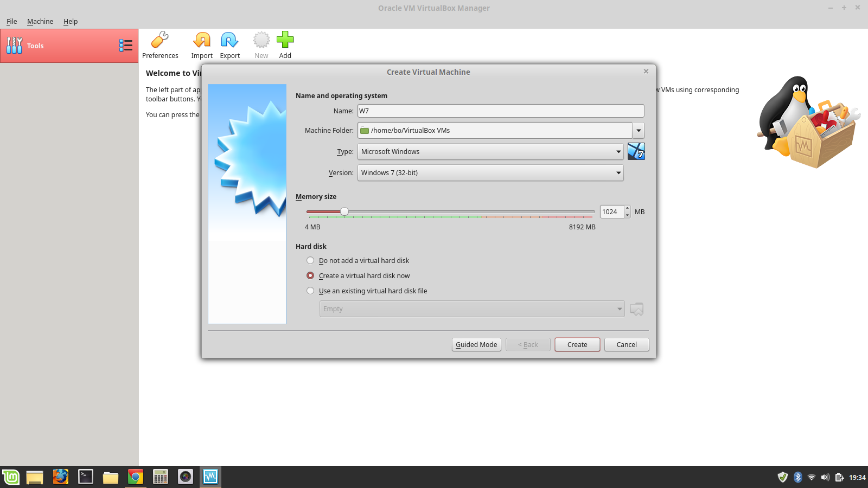The image size is (868, 488).
Task: Click the Name field containing W7
Action: (x=500, y=111)
